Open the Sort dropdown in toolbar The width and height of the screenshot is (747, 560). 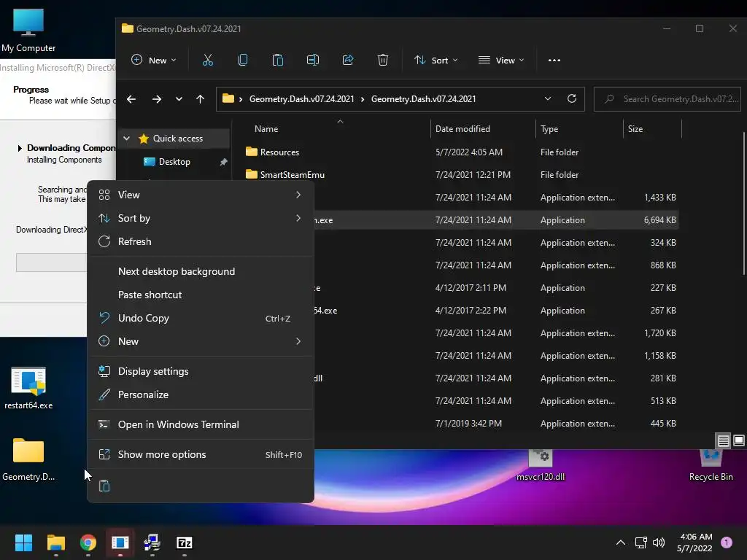[436, 60]
